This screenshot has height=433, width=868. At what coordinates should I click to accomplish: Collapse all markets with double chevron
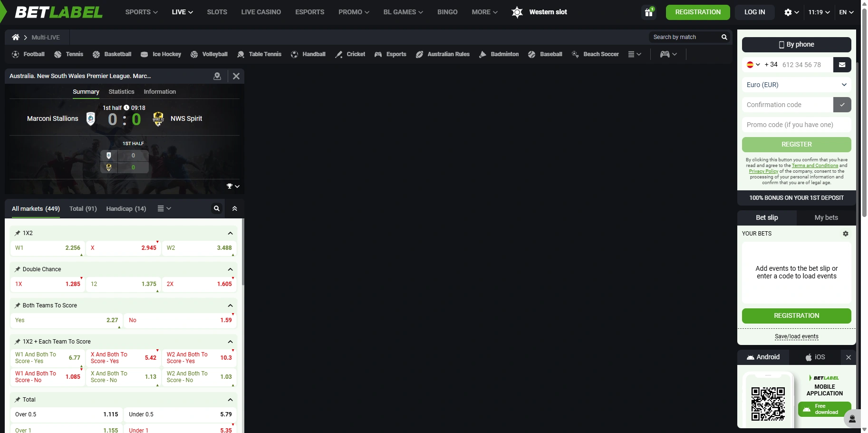234,208
